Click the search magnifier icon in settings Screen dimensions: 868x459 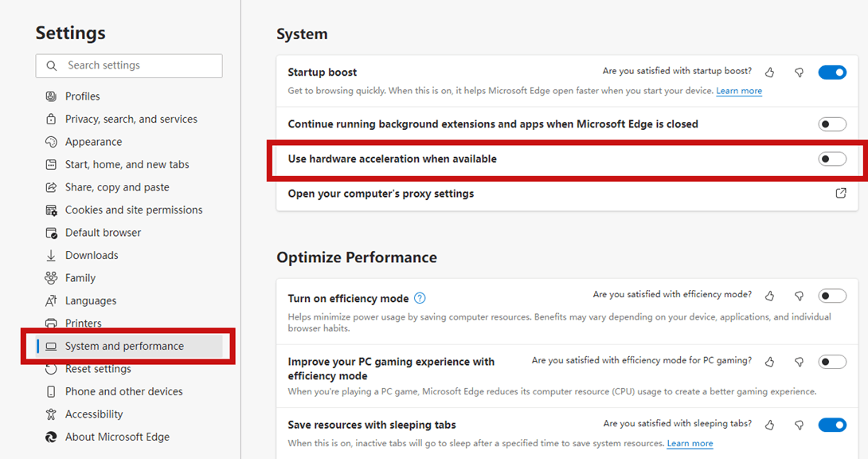(x=52, y=65)
